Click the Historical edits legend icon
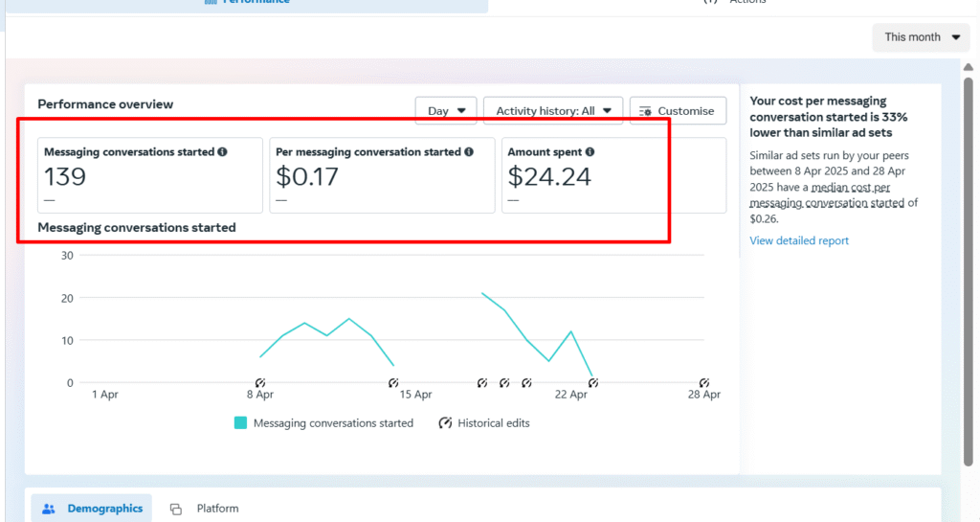The width and height of the screenshot is (980, 522). (445, 423)
